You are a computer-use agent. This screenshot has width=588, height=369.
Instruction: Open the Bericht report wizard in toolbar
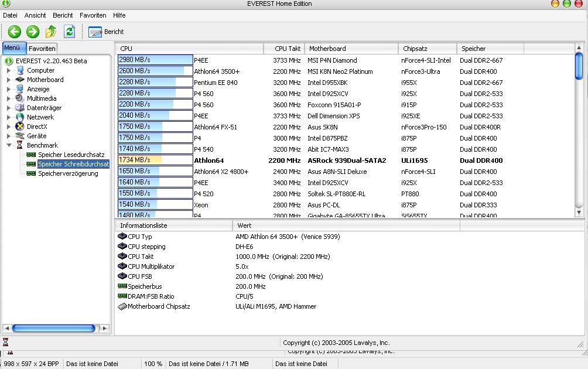106,32
